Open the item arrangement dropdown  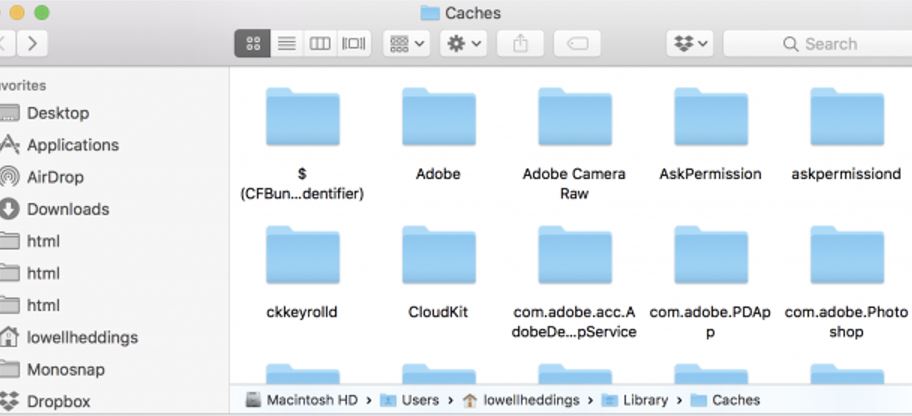(x=407, y=44)
